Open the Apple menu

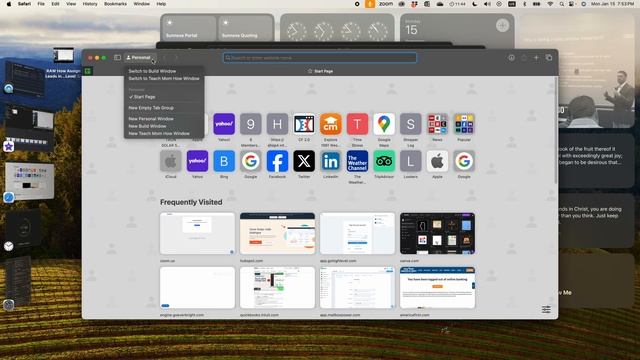pyautogui.click(x=9, y=4)
